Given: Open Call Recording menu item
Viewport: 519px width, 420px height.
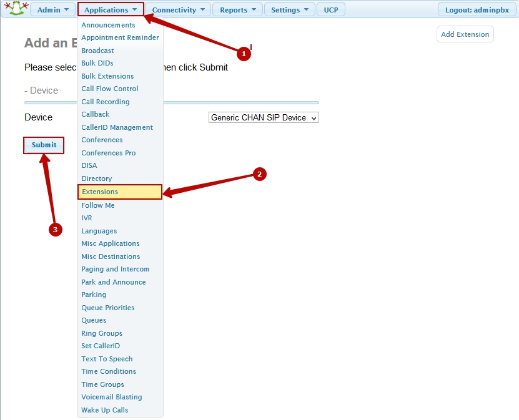Looking at the screenshot, I should 106,102.
